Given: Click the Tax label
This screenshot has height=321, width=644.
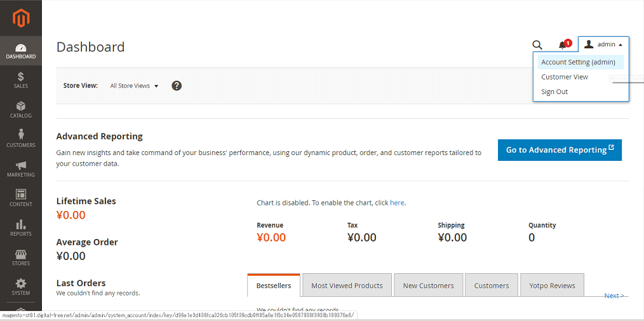Looking at the screenshot, I should [352, 225].
